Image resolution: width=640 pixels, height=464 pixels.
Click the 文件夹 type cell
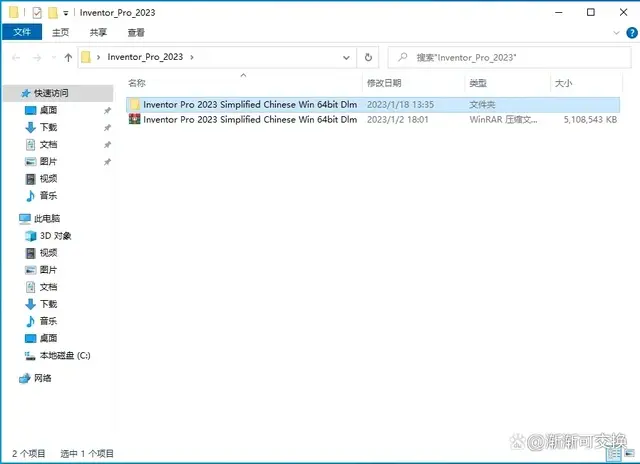click(482, 104)
